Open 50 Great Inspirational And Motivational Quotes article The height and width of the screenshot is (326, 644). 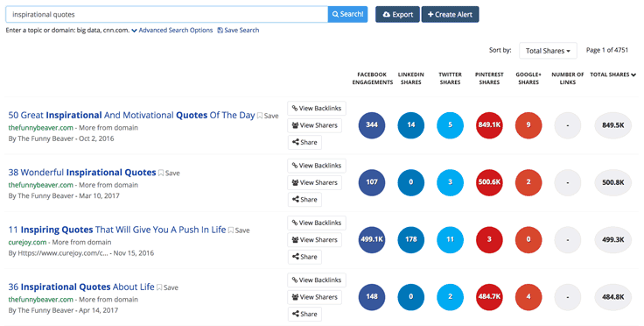(131, 115)
